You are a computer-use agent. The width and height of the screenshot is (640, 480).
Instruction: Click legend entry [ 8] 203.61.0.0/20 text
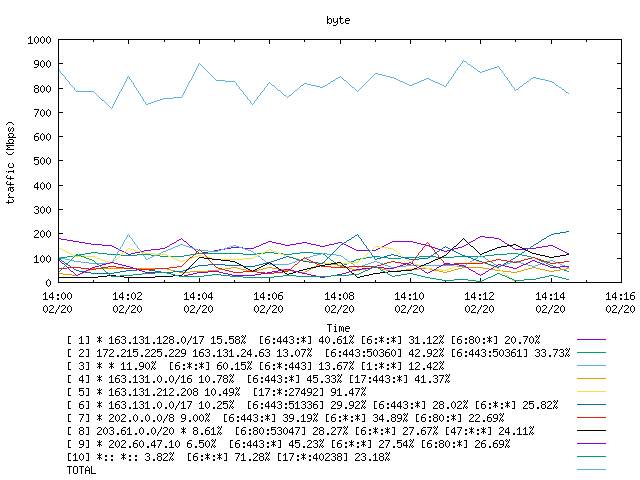tap(301, 431)
